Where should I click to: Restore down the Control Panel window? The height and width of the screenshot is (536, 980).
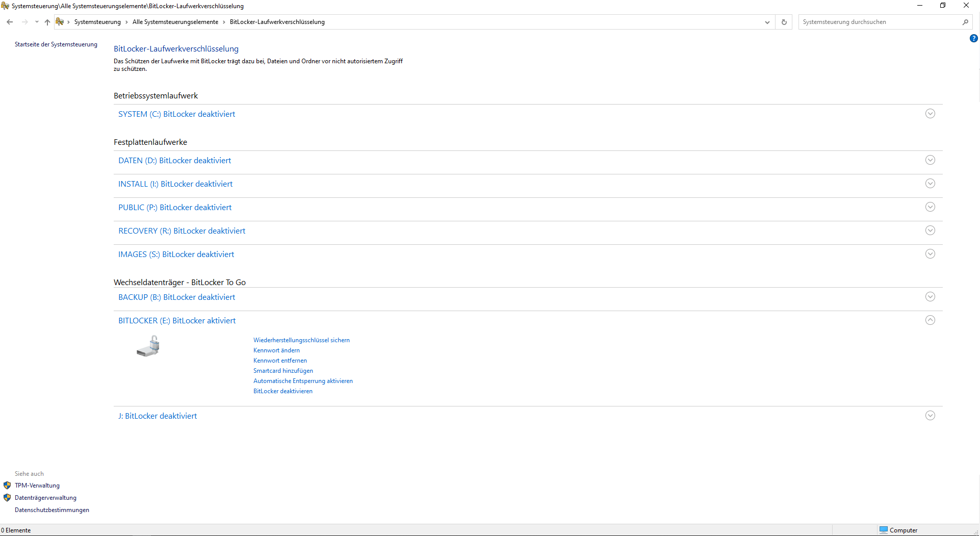(943, 6)
